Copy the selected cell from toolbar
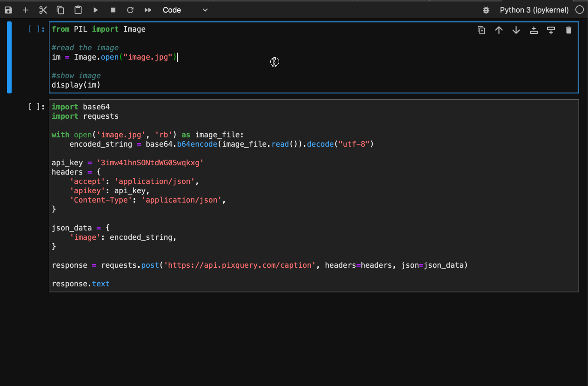This screenshot has width=588, height=386. (60, 10)
